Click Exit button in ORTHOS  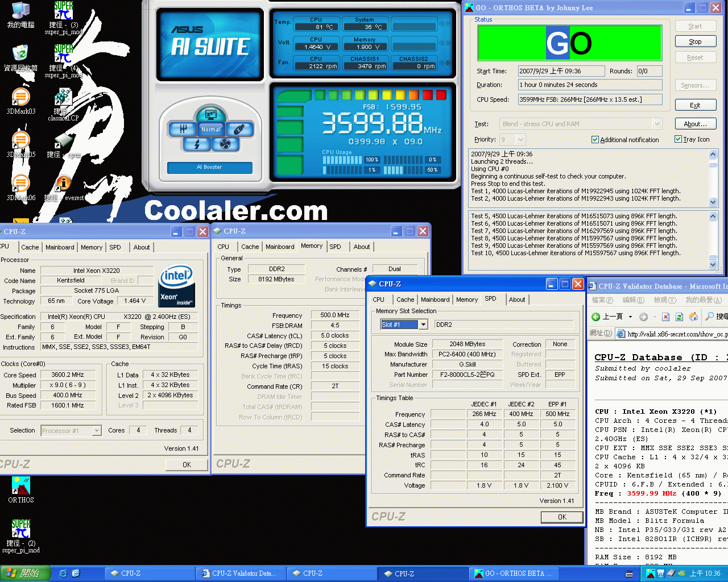click(x=695, y=105)
